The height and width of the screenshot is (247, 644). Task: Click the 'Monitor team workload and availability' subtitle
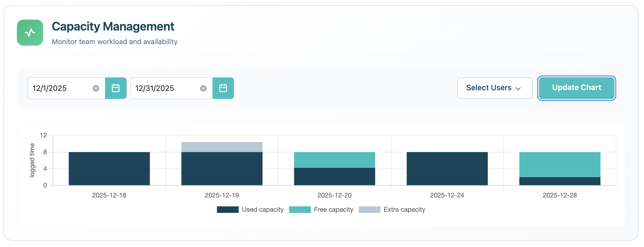[x=115, y=42]
